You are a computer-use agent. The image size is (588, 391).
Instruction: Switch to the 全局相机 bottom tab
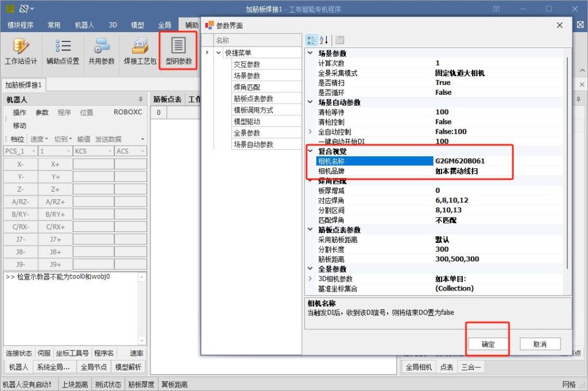pyautogui.click(x=419, y=367)
